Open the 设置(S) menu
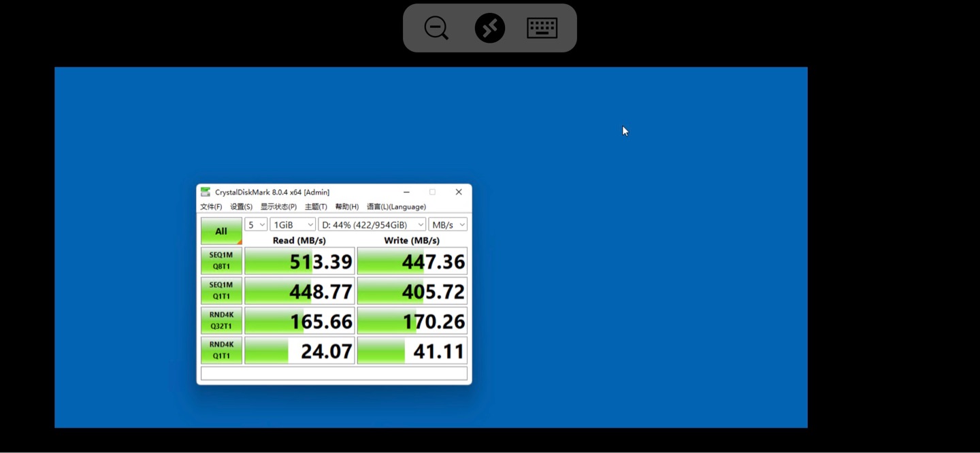This screenshot has height=453, width=980. [241, 207]
